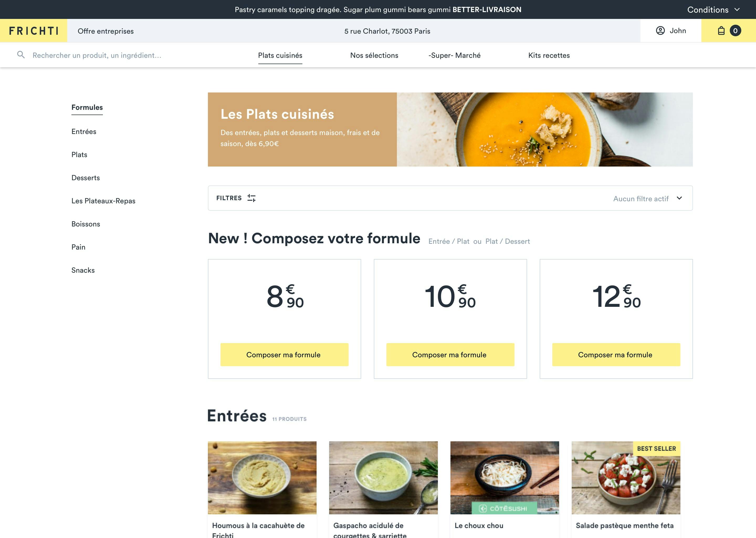Click Composer ma formule for 12,90€
Screen dimensions: 756x538
click(x=615, y=354)
